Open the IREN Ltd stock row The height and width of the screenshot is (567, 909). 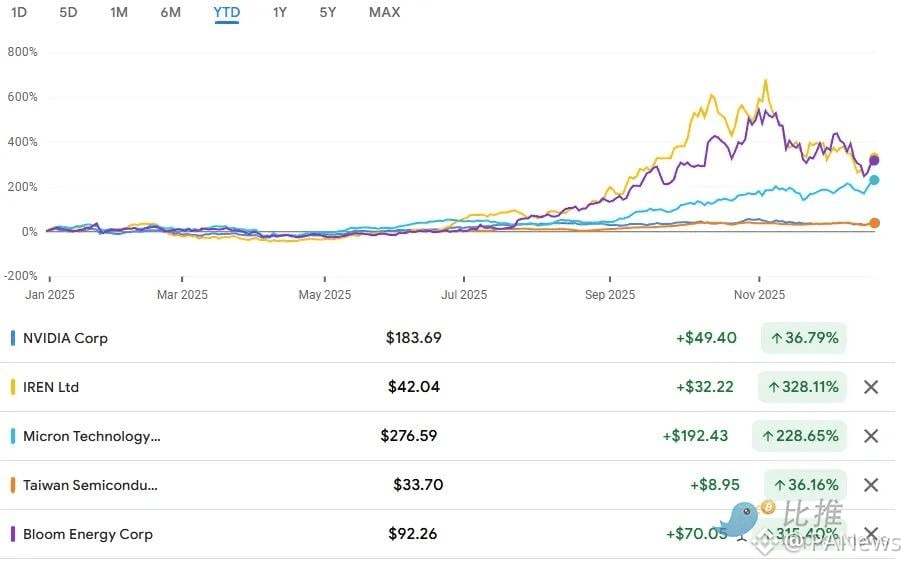[448, 387]
